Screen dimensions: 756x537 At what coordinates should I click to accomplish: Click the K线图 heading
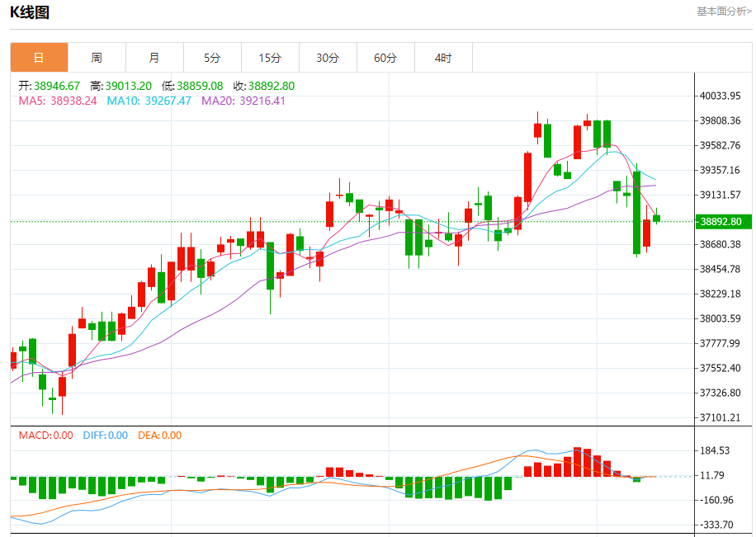[x=30, y=12]
